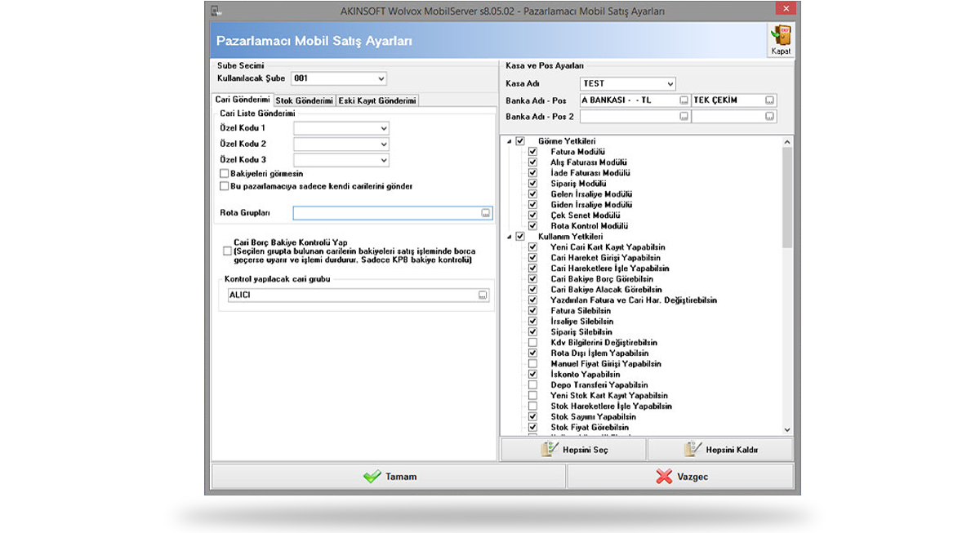Switch to Stok Gönderimi tab
Screen dimensions: 980x533
tap(305, 100)
